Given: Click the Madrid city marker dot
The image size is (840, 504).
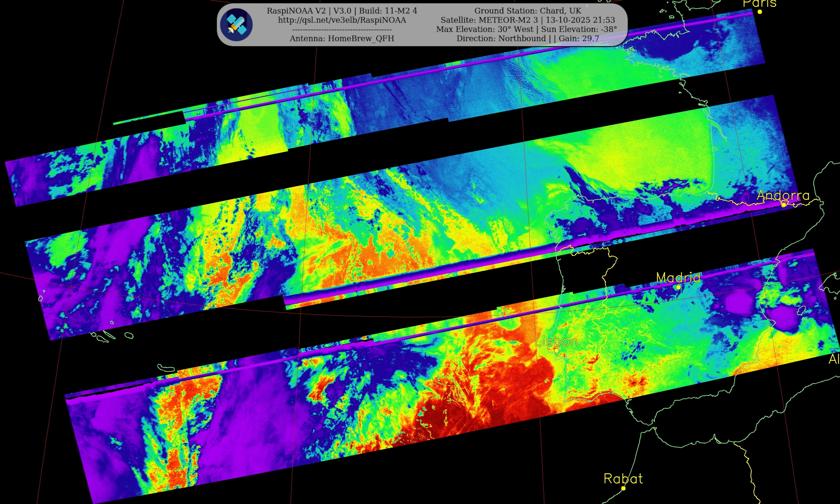Looking at the screenshot, I should tap(678, 287).
